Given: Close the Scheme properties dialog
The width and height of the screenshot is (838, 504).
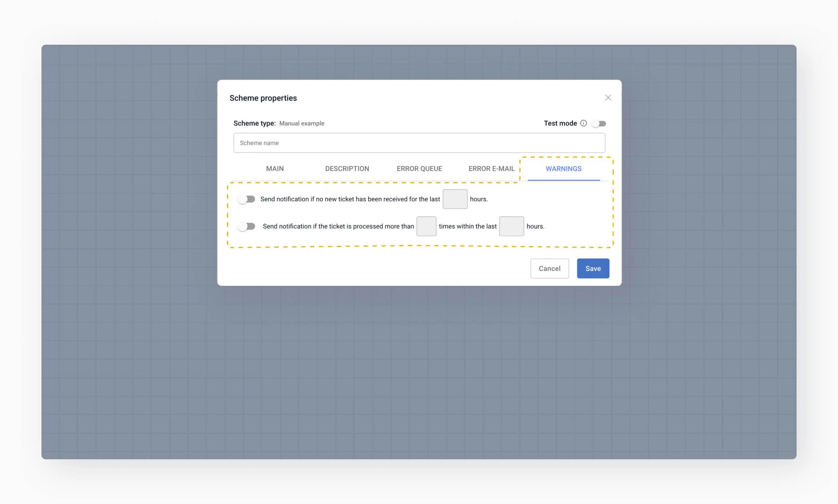Looking at the screenshot, I should pos(608,97).
